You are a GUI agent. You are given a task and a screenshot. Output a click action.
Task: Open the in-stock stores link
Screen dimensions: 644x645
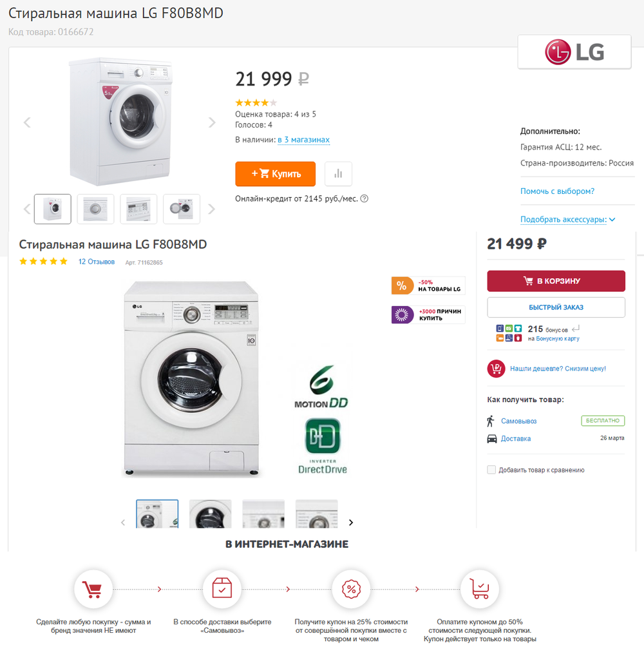point(303,140)
